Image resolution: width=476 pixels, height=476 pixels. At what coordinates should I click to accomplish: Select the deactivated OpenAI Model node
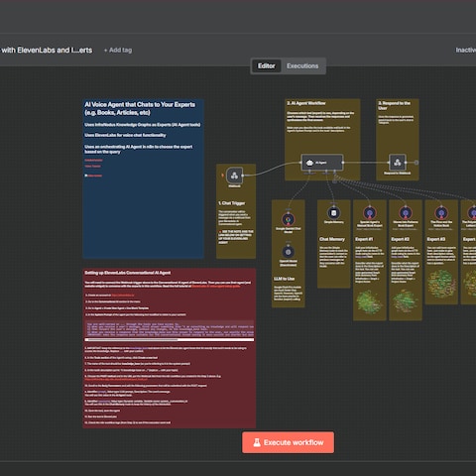point(289,252)
